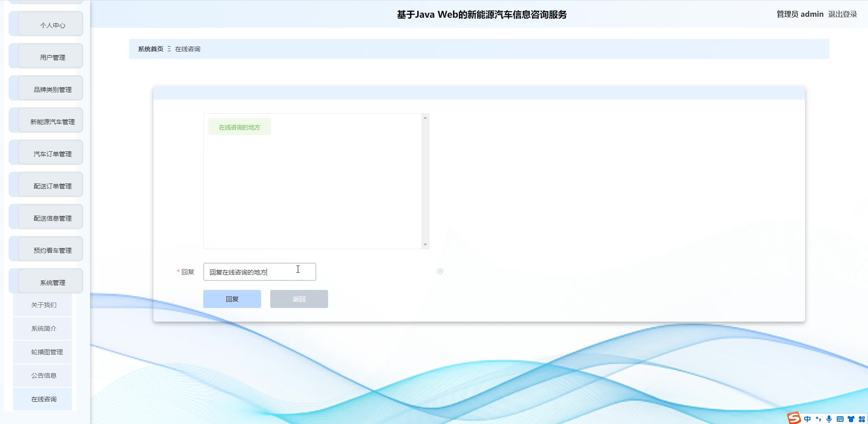Image resolution: width=868 pixels, height=424 pixels.
Task: Click the blue 回复 submit button
Action: (232, 299)
